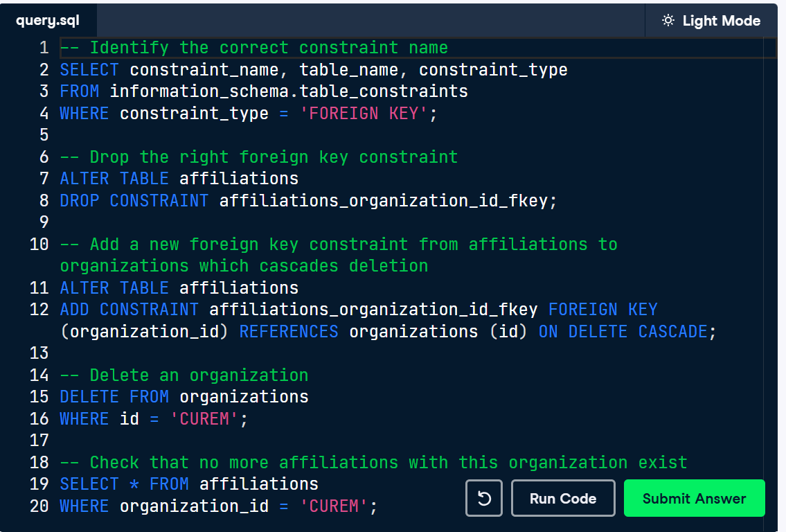This screenshot has width=786, height=532.
Task: Click line number 13 in the gutter
Action: 39,353
